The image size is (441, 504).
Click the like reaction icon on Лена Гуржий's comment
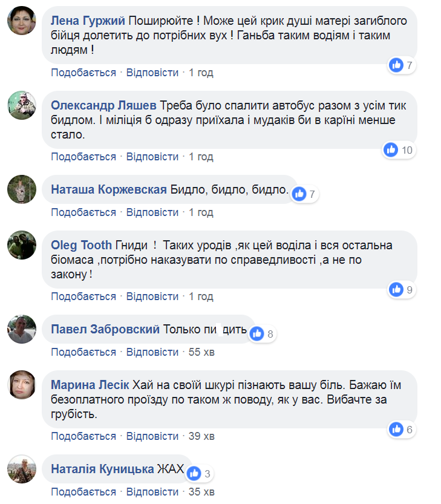396,65
